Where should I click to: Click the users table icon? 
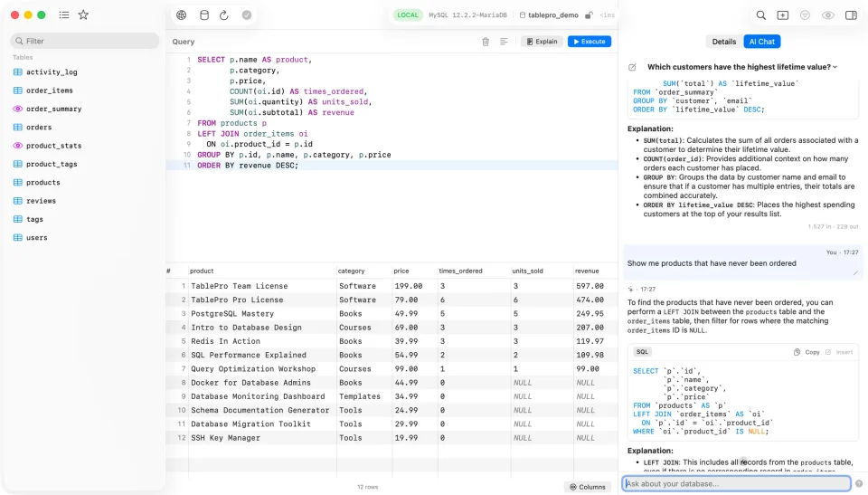point(18,237)
